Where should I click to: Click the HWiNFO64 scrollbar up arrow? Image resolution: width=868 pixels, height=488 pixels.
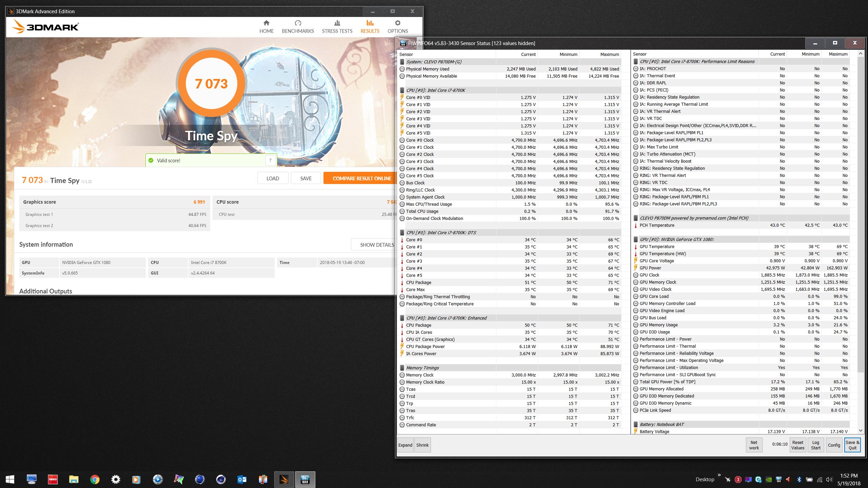click(861, 54)
